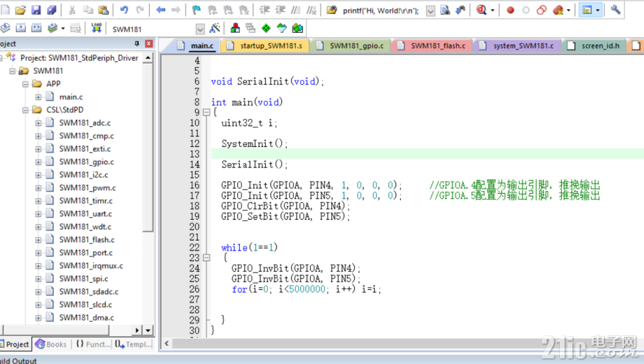The width and height of the screenshot is (644, 364).
Task: Open the Templates panel tab
Action: click(x=133, y=344)
